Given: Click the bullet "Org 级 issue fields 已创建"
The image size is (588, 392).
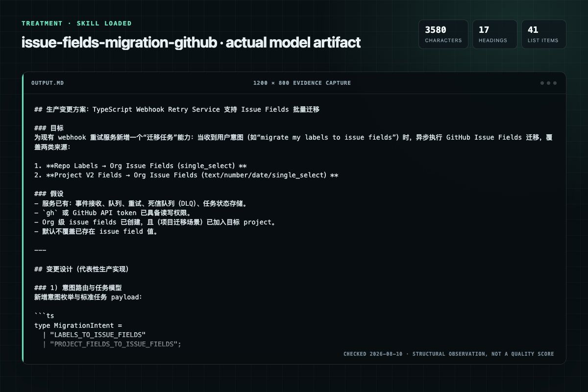Looking at the screenshot, I should pos(155,222).
